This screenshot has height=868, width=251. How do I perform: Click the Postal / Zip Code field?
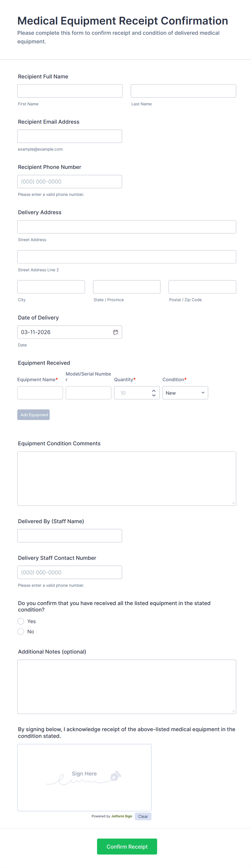point(202,287)
